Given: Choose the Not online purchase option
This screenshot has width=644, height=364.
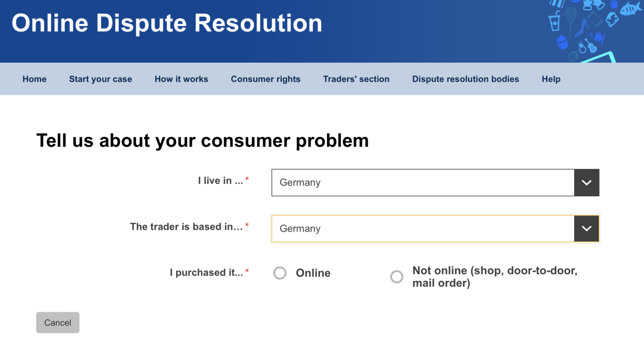Looking at the screenshot, I should point(397,277).
